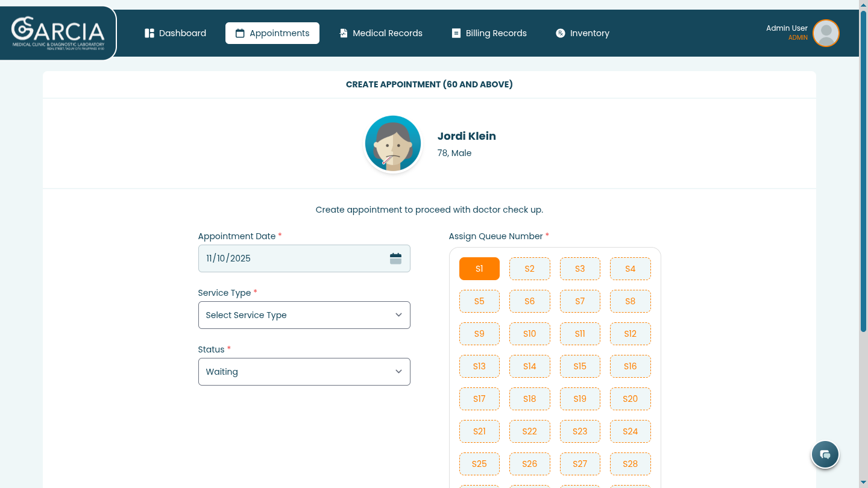Click the Medical Records file icon

pyautogui.click(x=344, y=33)
